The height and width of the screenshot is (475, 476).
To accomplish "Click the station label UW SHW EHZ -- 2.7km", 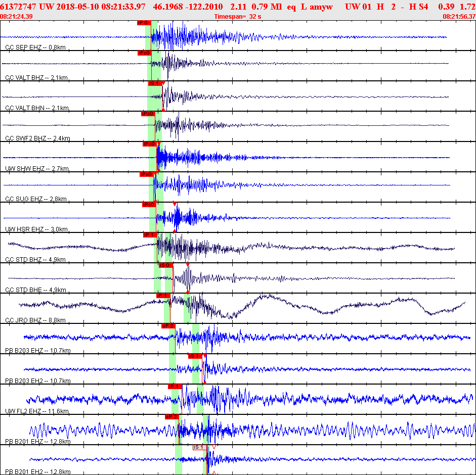I will point(37,169).
